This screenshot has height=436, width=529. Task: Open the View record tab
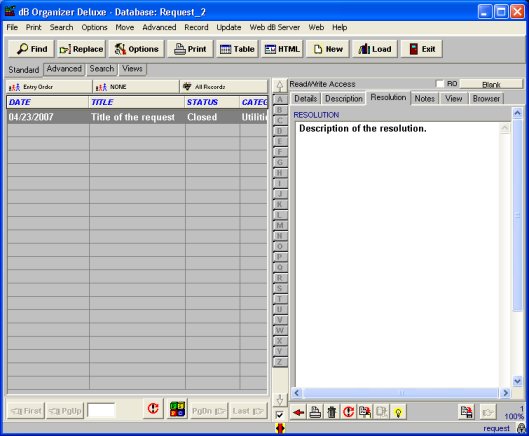[x=453, y=99]
